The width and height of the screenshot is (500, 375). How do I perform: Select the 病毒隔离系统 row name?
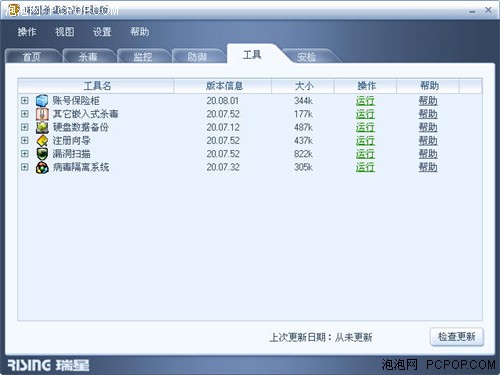point(81,167)
